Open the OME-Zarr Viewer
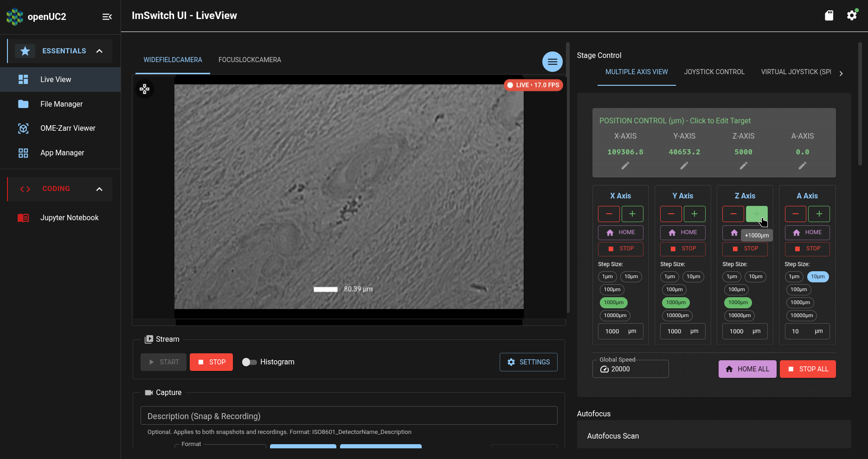Image resolution: width=868 pixels, height=459 pixels. (x=67, y=128)
